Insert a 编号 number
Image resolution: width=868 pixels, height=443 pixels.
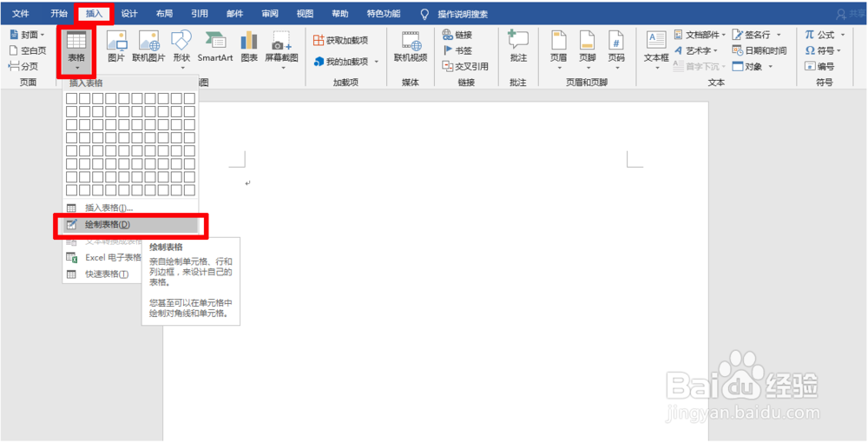819,66
